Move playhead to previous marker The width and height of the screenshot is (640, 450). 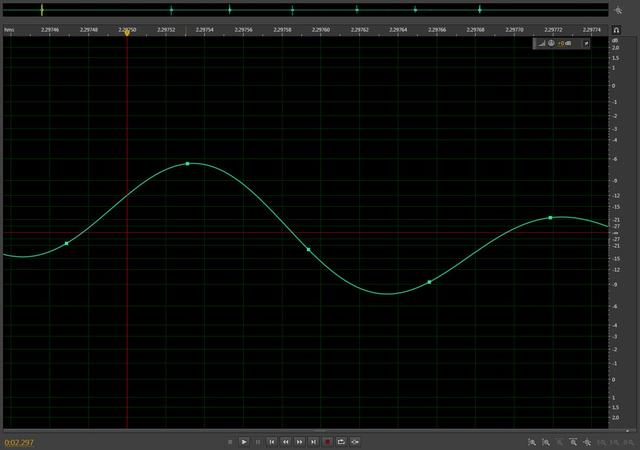click(x=272, y=441)
